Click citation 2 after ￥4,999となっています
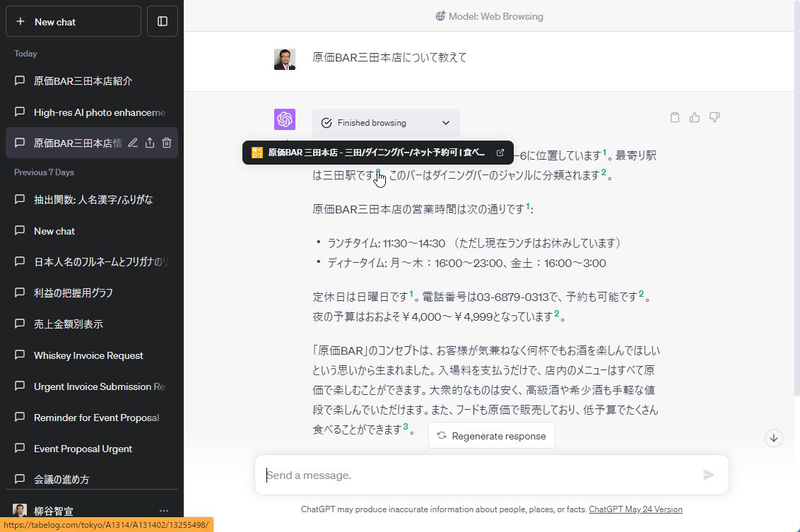800x532 pixels. tap(557, 314)
